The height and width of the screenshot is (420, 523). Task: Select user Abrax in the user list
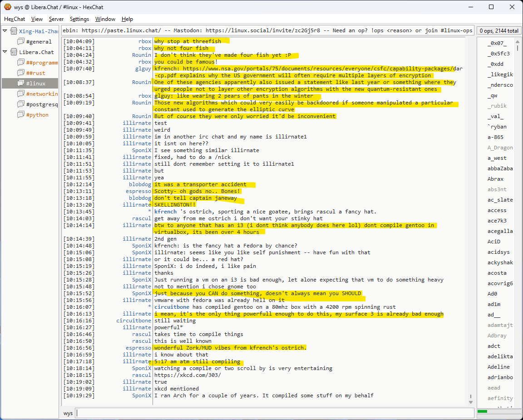496,179
